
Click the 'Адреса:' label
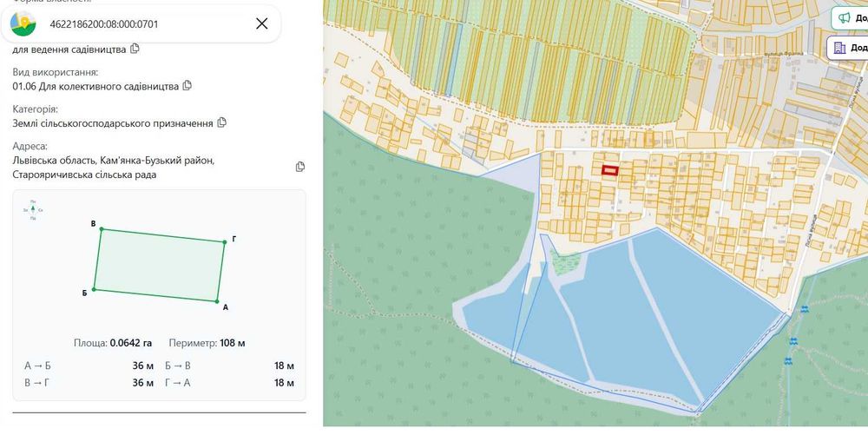click(x=30, y=146)
